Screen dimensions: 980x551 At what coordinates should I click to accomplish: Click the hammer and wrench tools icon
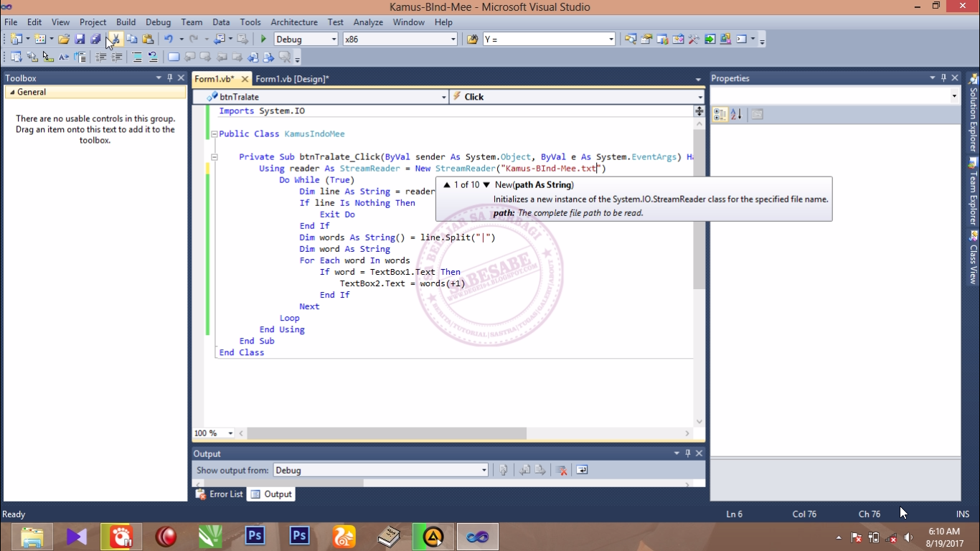[694, 39]
